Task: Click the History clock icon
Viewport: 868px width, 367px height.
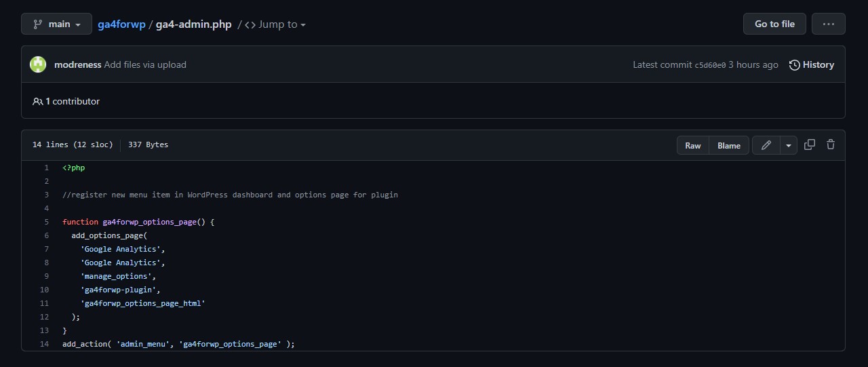Action: (x=795, y=65)
